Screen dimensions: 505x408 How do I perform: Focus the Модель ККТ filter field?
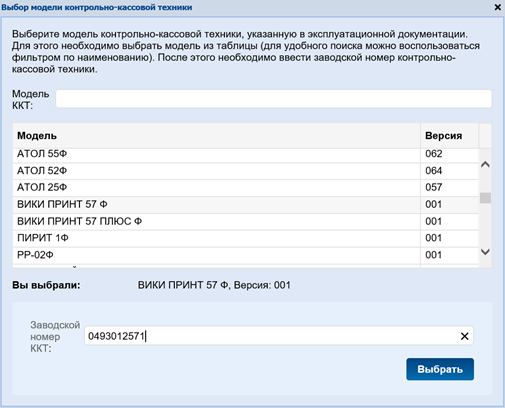tap(273, 99)
